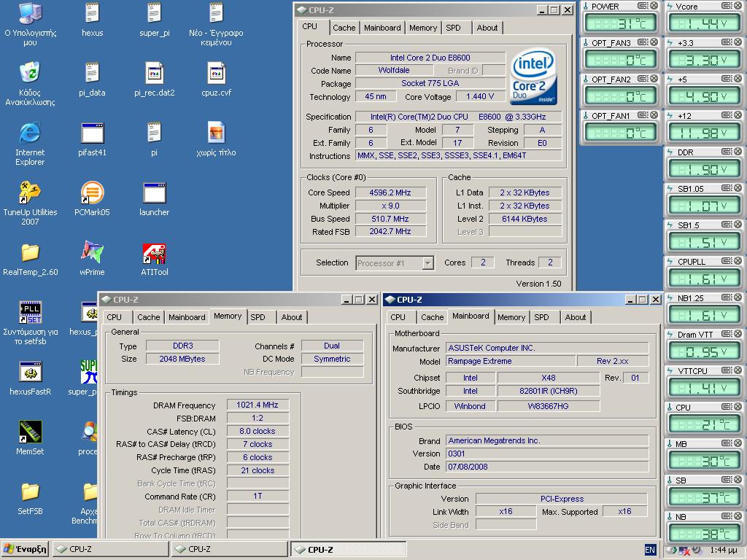747x560 pixels.
Task: Open SPD tab in the Timings CPU-Z window
Action: point(258,317)
